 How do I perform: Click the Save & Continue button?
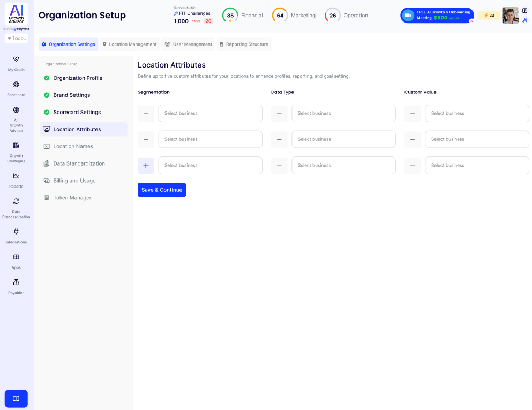pos(162,190)
